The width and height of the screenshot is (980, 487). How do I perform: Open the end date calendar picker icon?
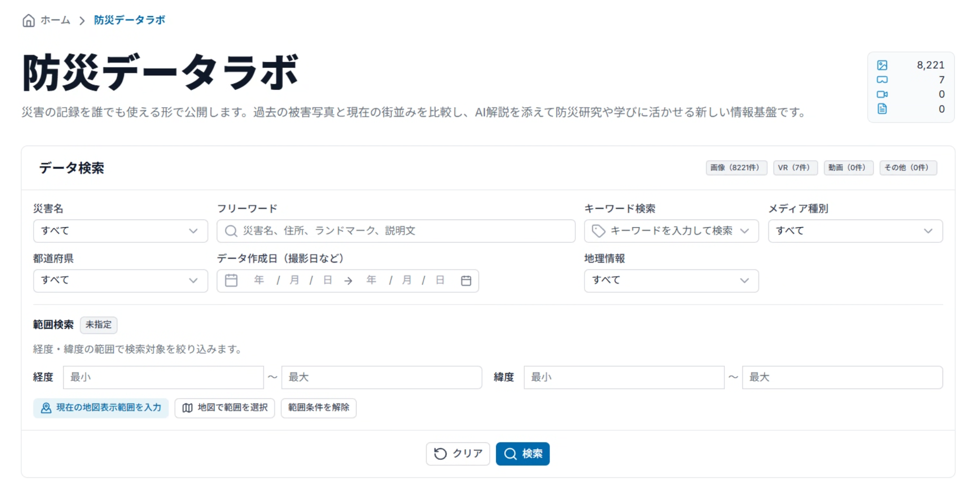[466, 281]
